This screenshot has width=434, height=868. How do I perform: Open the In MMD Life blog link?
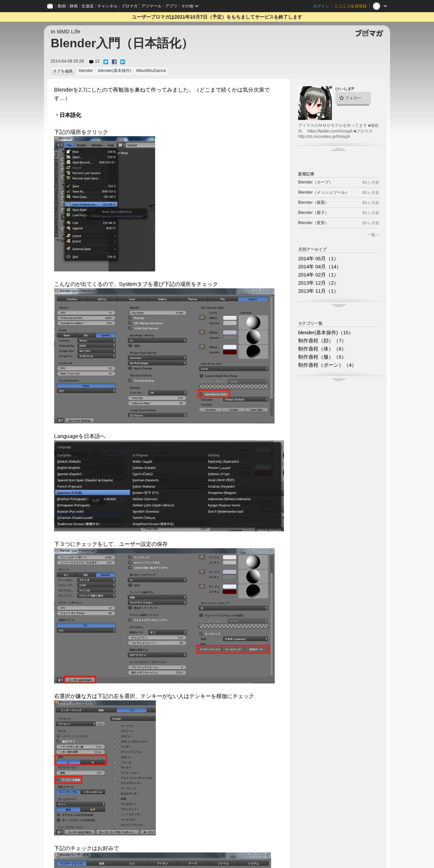pyautogui.click(x=65, y=31)
